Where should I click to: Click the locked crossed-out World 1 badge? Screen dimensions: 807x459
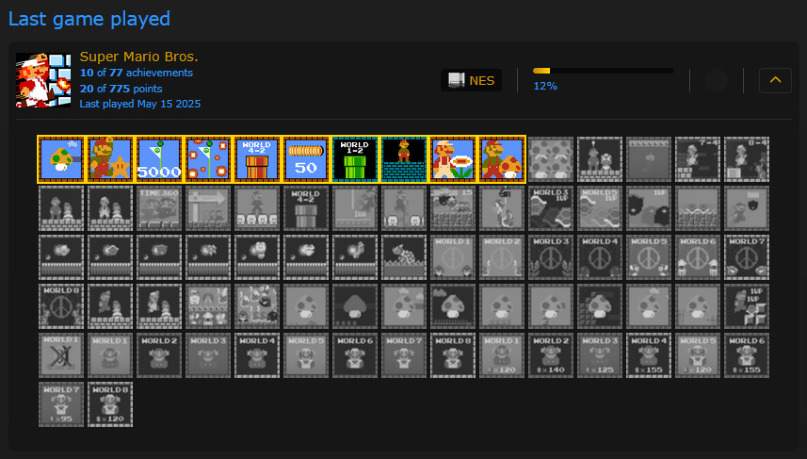[x=61, y=355]
